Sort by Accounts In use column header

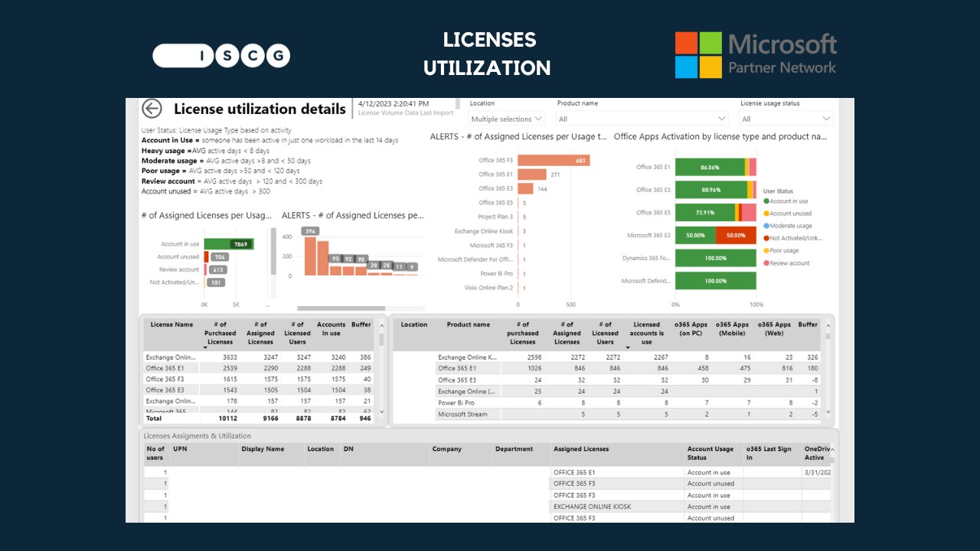click(x=331, y=329)
